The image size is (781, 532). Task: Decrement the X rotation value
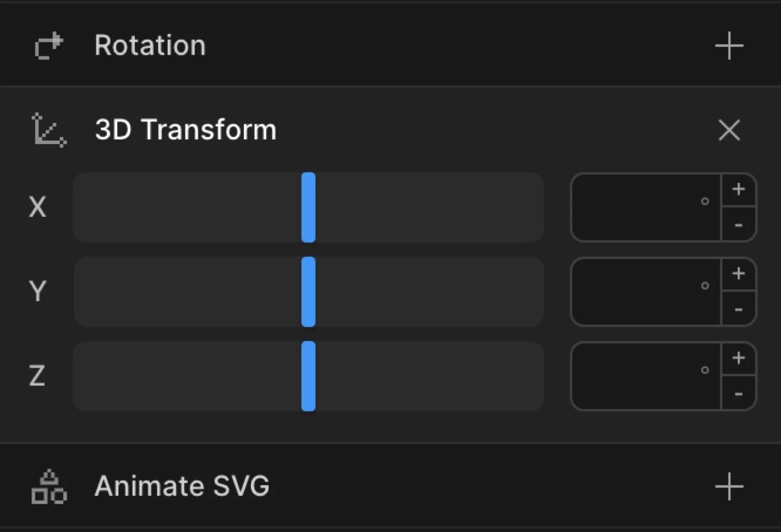pyautogui.click(x=738, y=225)
